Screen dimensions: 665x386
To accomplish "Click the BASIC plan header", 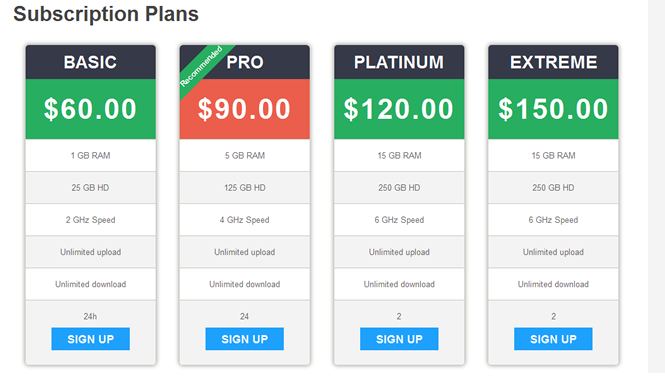I will pos(90,62).
